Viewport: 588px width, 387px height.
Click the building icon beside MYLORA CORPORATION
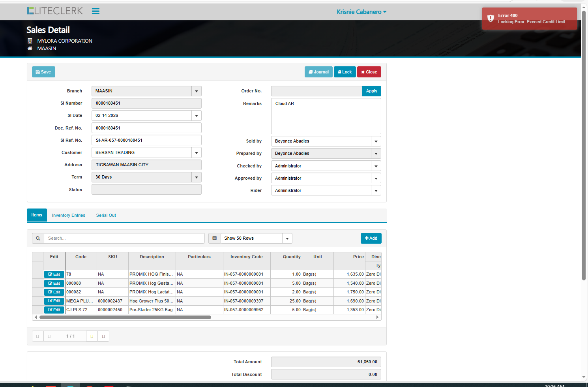coord(30,41)
